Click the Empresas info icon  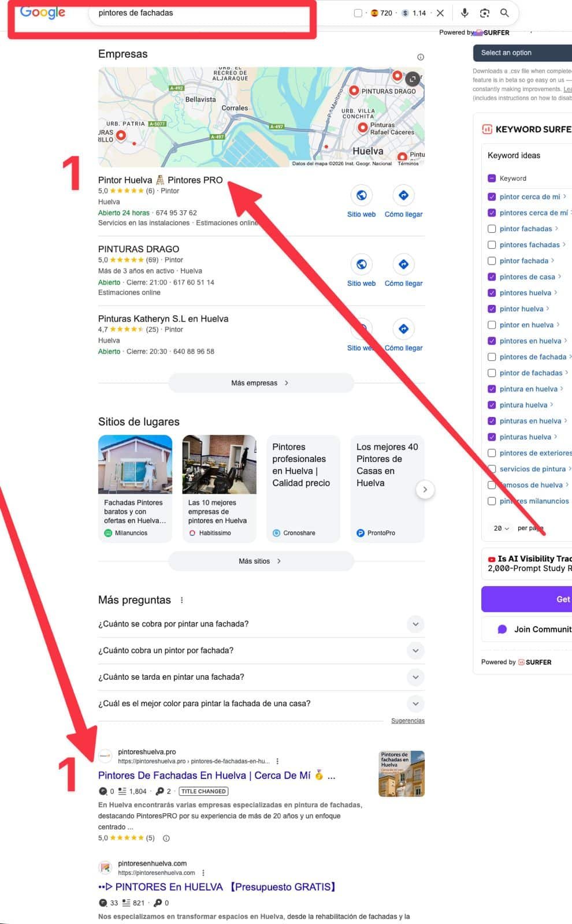point(421,57)
